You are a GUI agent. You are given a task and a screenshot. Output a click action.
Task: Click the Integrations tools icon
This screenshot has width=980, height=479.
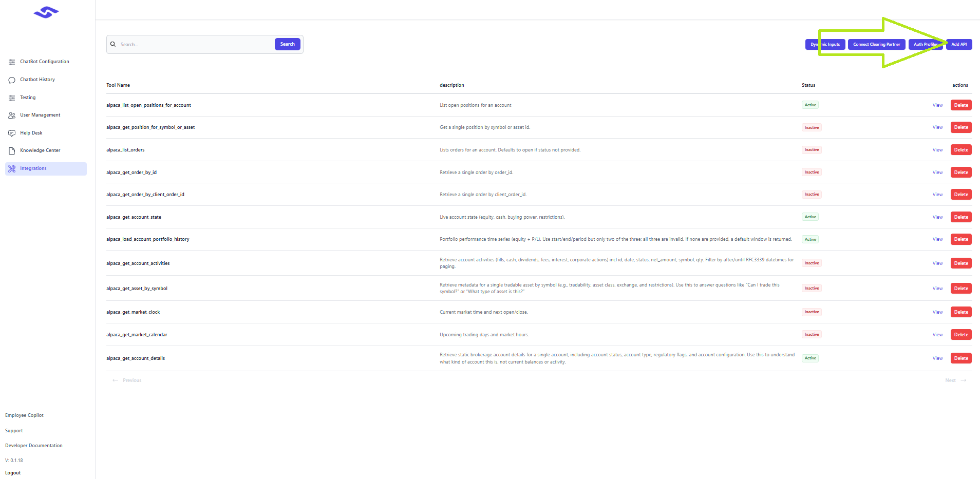(x=12, y=168)
